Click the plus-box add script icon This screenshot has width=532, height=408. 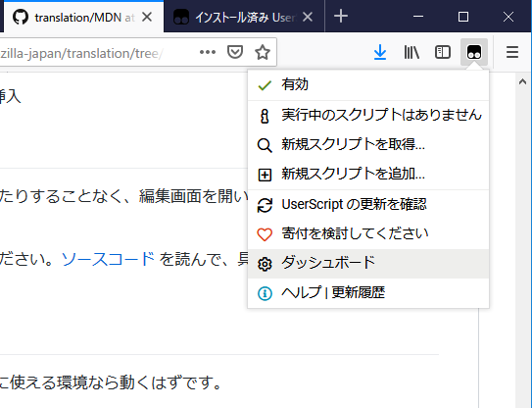[x=265, y=175]
